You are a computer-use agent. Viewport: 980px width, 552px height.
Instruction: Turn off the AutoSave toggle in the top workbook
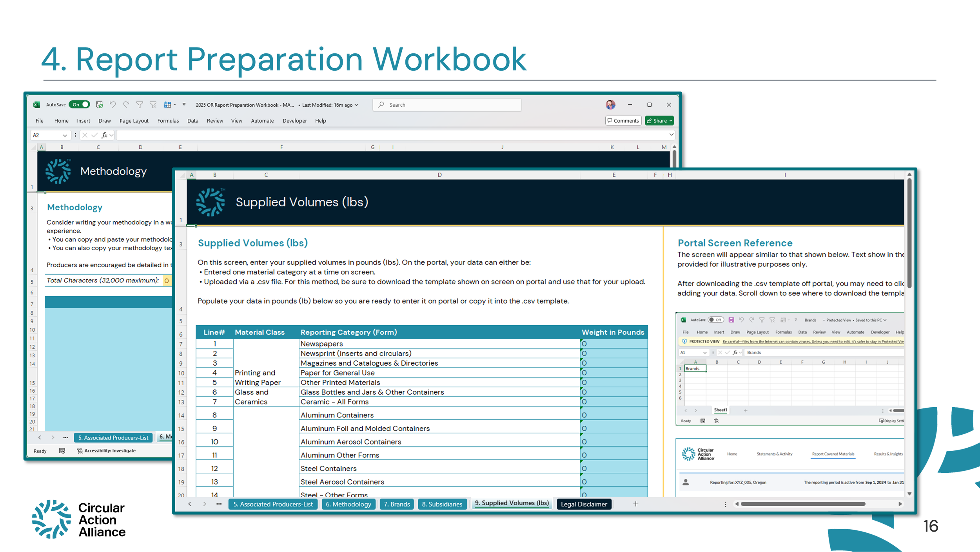pyautogui.click(x=80, y=104)
